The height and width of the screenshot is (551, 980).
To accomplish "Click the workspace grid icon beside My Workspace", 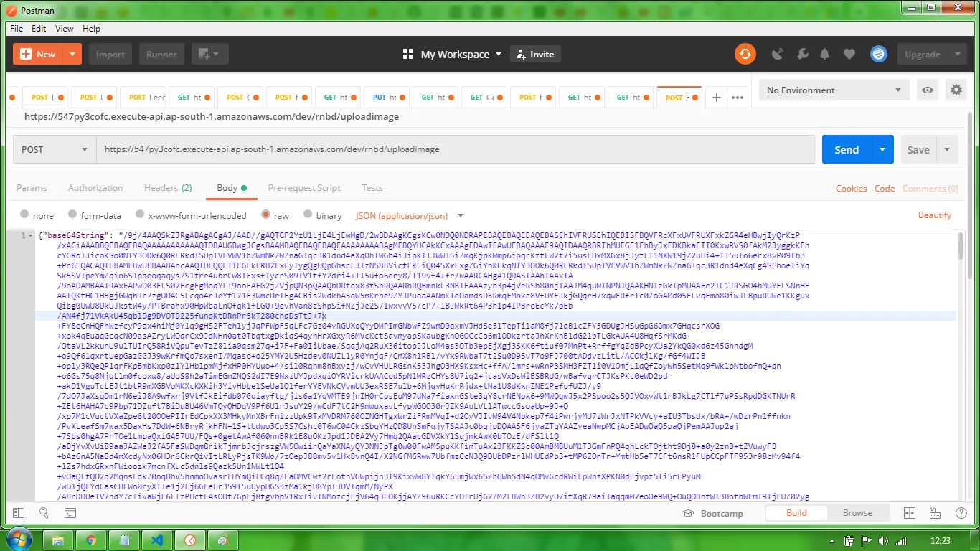I will coord(408,54).
